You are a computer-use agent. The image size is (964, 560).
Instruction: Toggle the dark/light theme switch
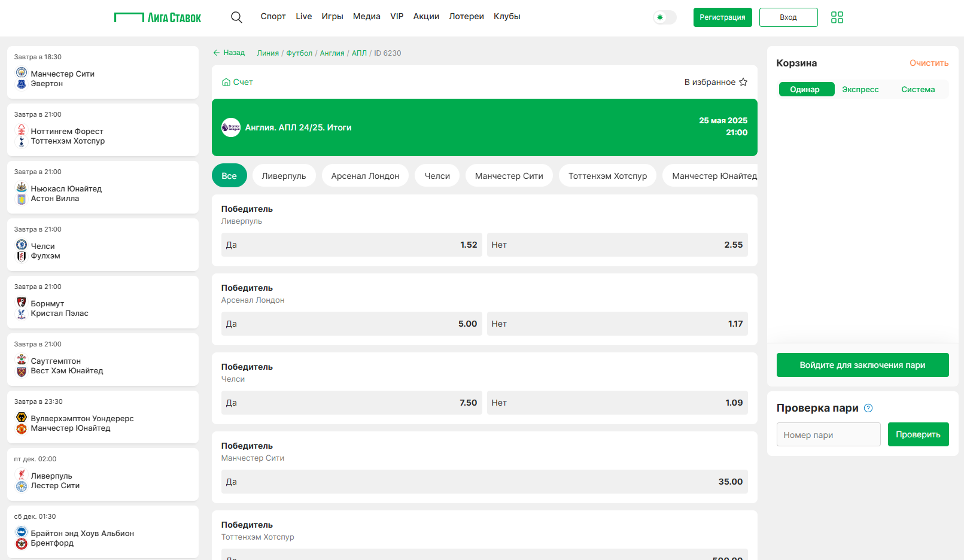click(664, 17)
